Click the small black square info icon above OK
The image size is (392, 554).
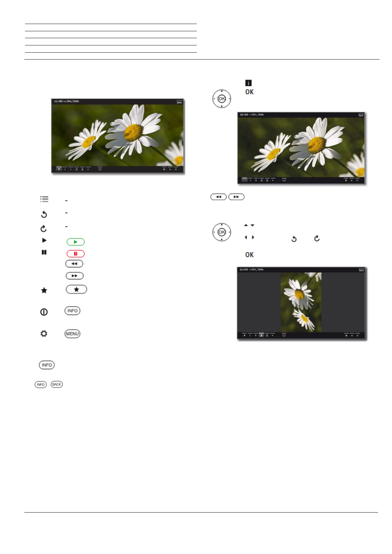tap(248, 83)
